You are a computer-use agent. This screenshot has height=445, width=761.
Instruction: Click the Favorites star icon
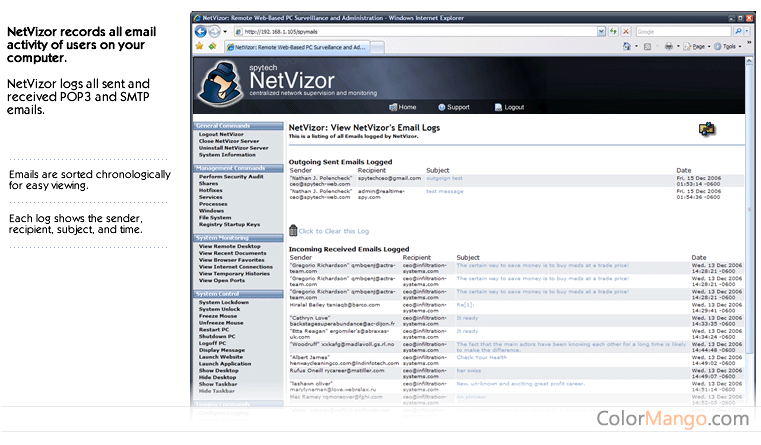pos(199,47)
